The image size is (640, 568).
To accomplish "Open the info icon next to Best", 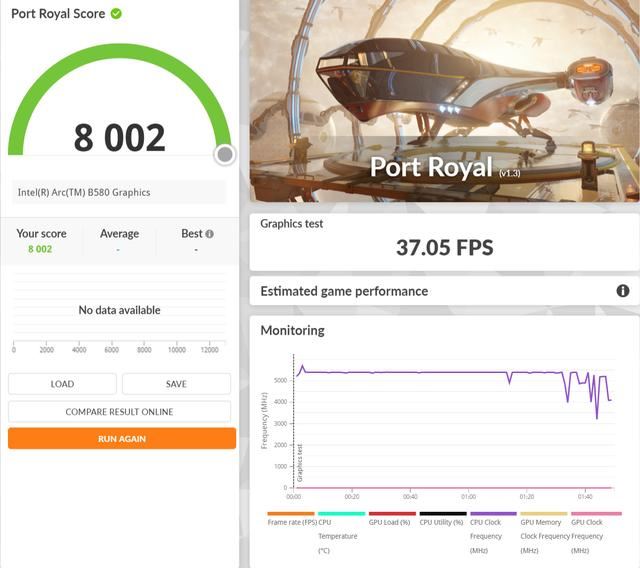I will (209, 234).
